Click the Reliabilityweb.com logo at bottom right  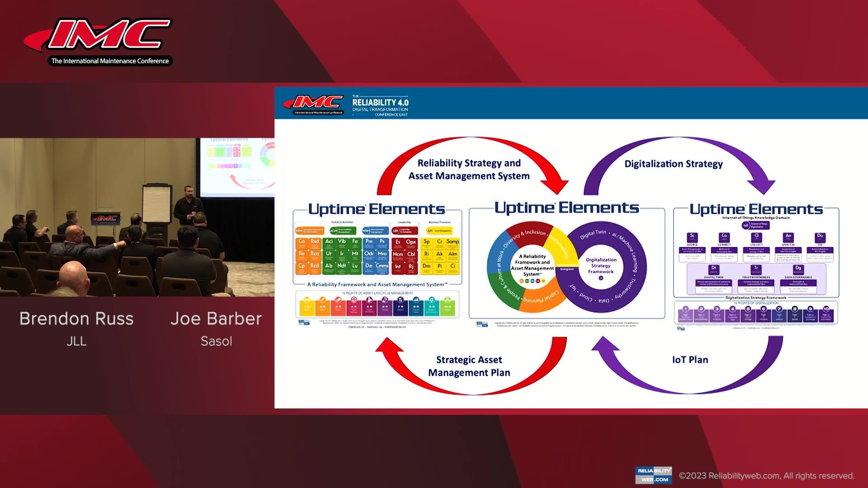click(653, 475)
